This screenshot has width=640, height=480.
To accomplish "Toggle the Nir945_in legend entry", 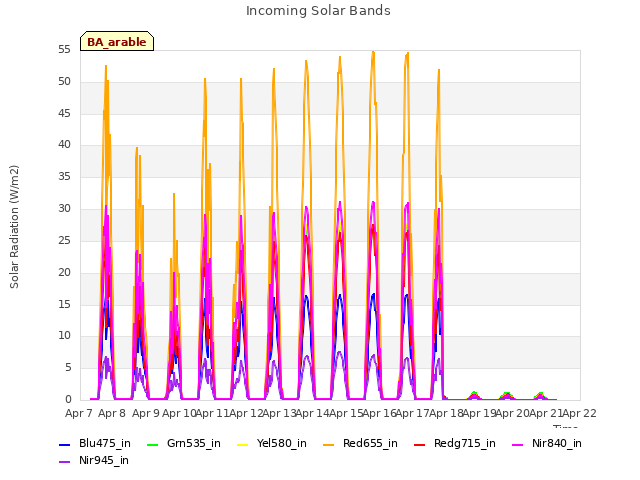I will pyautogui.click(x=94, y=461).
